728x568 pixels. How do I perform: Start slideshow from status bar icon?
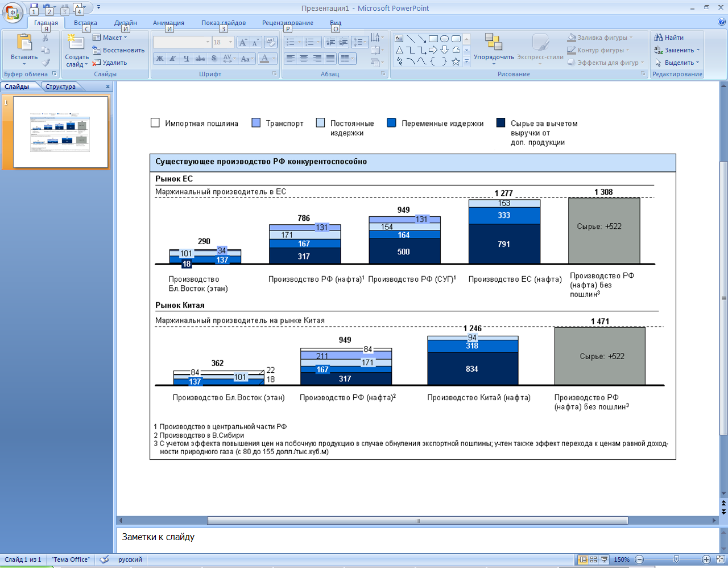point(605,559)
